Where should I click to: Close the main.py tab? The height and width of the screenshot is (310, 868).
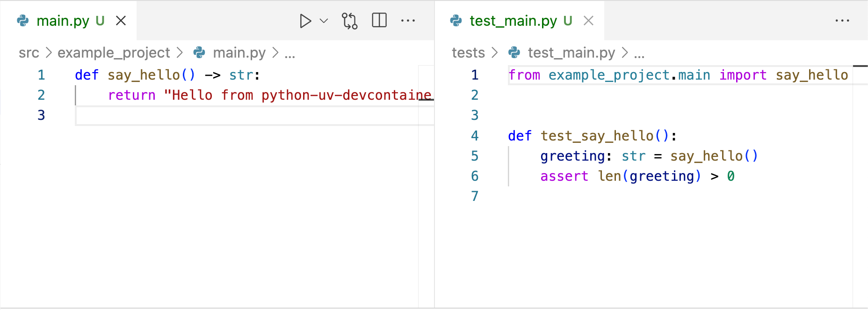pos(121,21)
